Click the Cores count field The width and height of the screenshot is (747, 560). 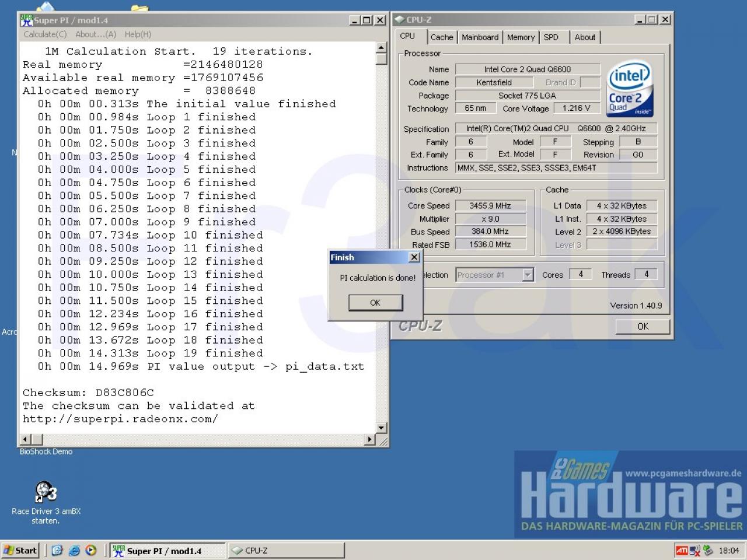[581, 275]
